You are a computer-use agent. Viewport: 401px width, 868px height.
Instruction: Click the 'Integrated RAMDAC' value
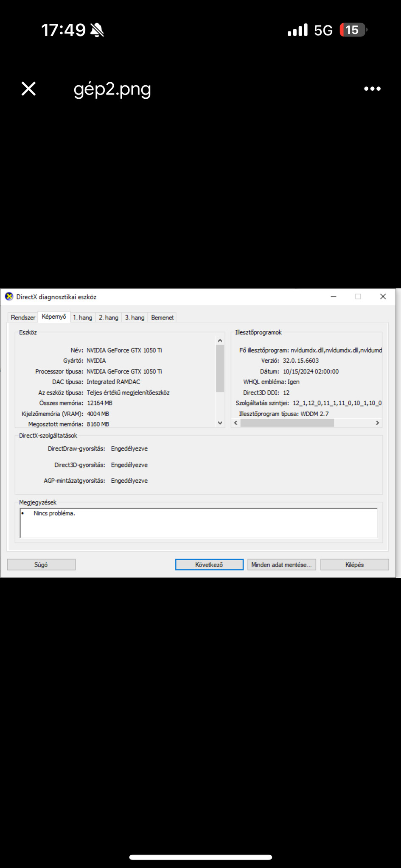[113, 382]
